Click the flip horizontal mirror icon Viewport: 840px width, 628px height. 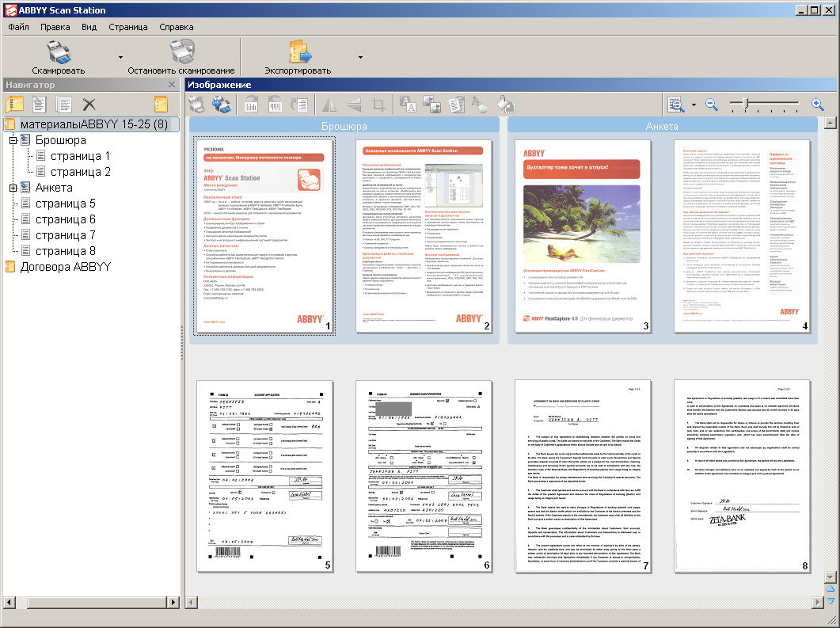pyautogui.click(x=329, y=105)
